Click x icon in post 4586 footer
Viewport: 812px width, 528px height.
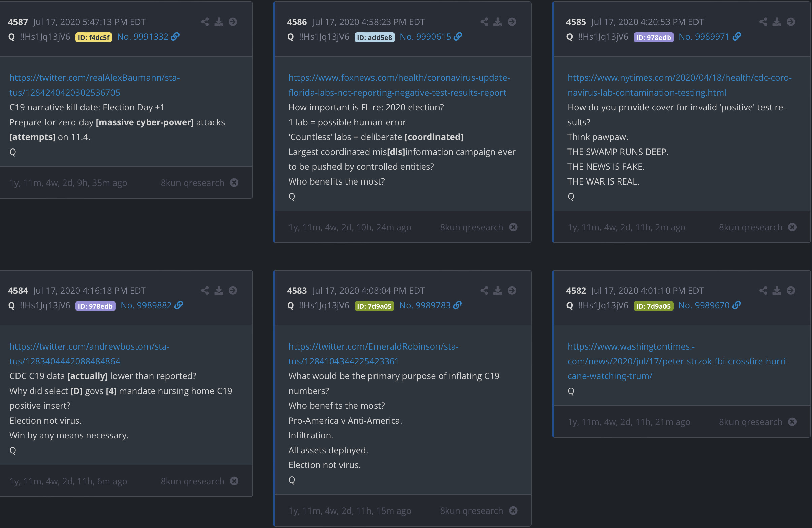click(513, 227)
